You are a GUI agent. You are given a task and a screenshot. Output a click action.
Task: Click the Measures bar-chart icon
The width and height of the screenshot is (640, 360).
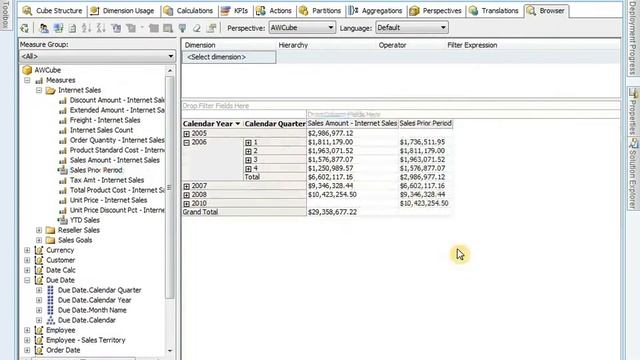click(39, 80)
